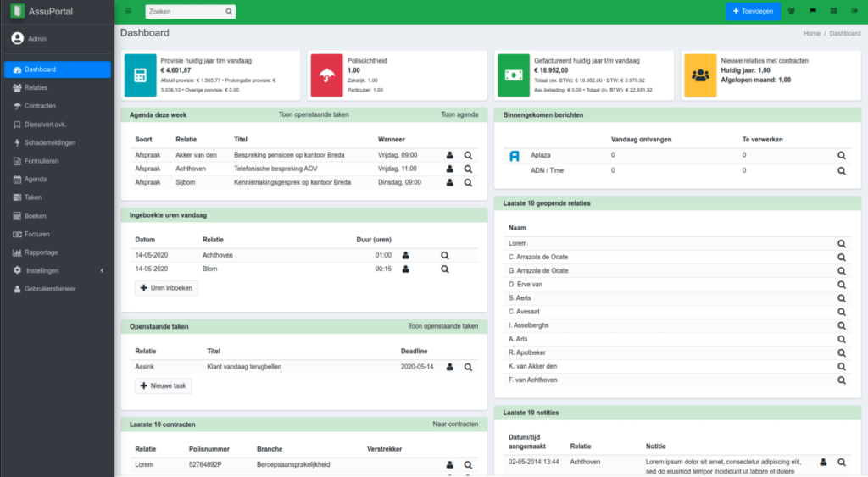The width and height of the screenshot is (868, 477).
Task: Open magnifier for Blom hours entry
Action: 445,269
